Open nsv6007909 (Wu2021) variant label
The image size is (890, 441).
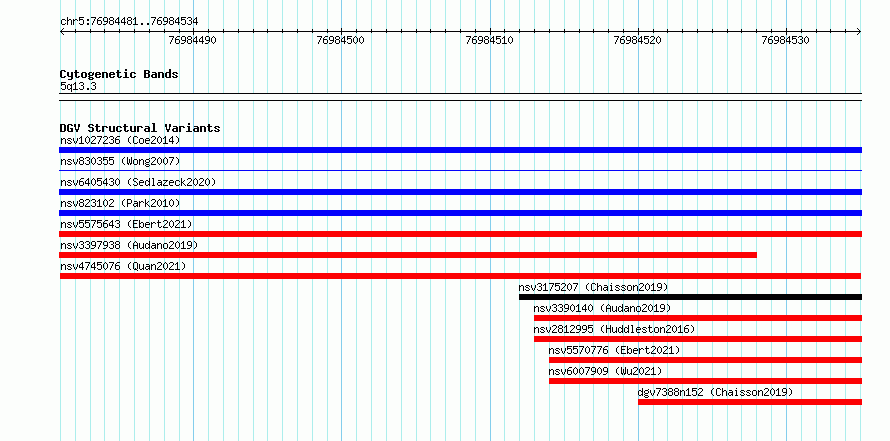coord(605,371)
